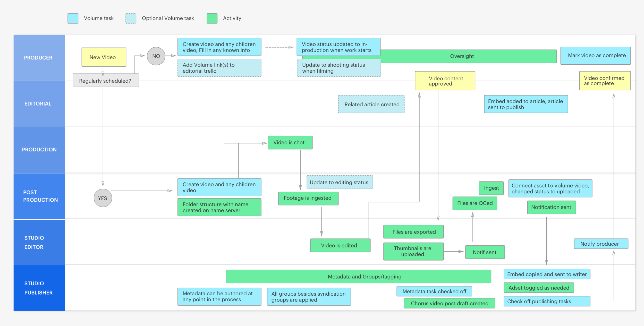
Task: Click 'Metadata and Groups/tagging' green bar
Action: 359,277
